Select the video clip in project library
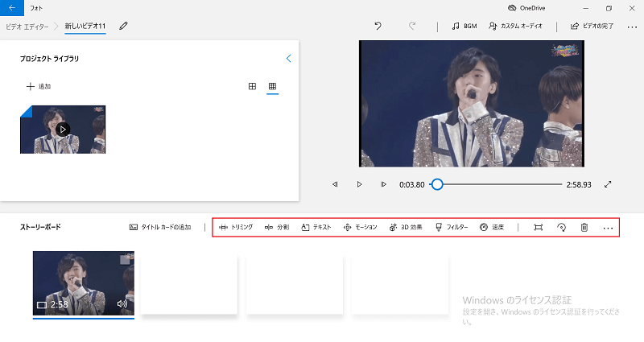Viewport: 644px width, 342px height. point(63,130)
